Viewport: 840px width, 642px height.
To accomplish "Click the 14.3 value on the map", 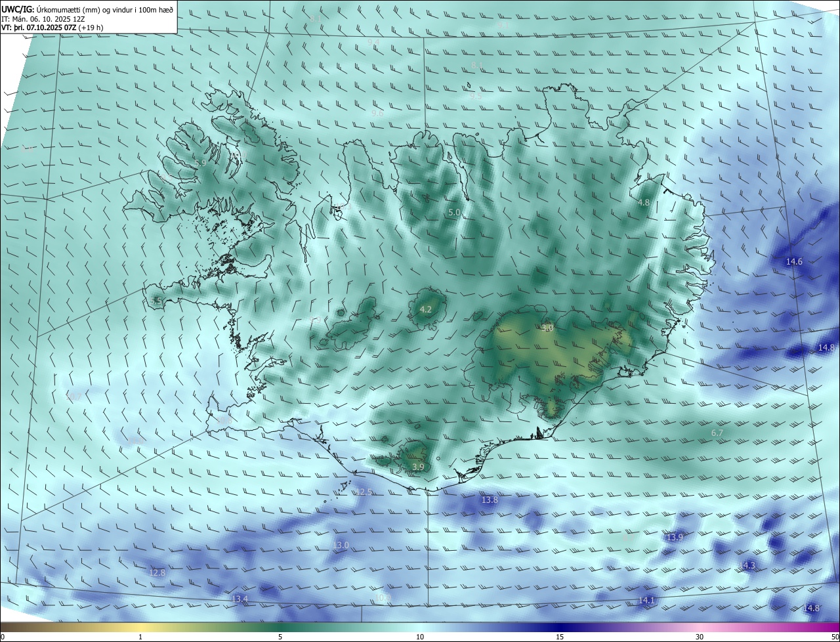I will (747, 565).
